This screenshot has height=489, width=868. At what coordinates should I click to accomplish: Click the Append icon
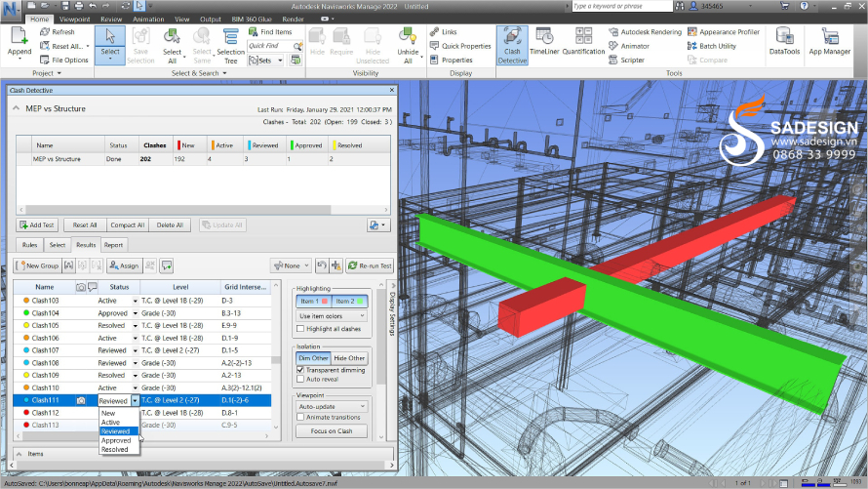pyautogui.click(x=20, y=35)
